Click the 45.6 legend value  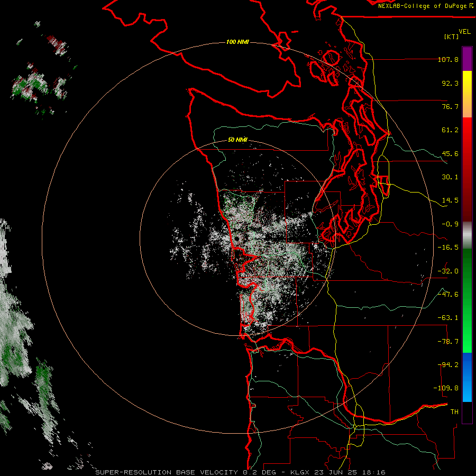[450, 153]
